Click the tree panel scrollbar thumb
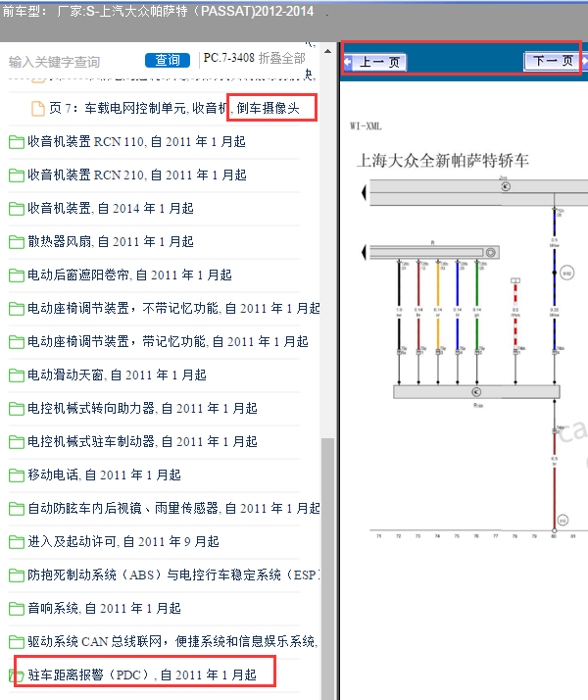The height and width of the screenshot is (700, 588). pos(328,570)
